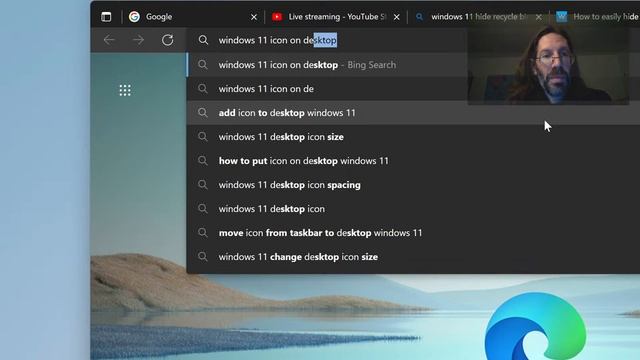Reload the page with refresh icon

coord(167,40)
